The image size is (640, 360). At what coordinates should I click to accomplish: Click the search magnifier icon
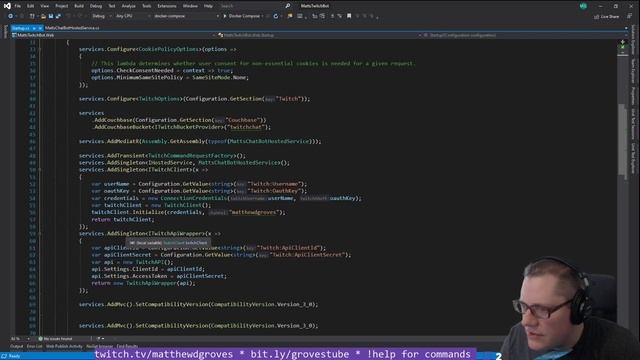[x=288, y=6]
